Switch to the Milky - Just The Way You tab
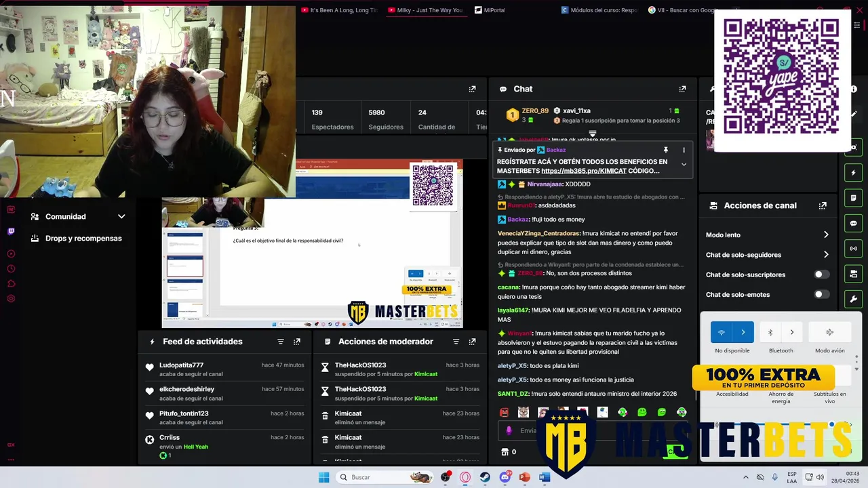 tap(425, 10)
